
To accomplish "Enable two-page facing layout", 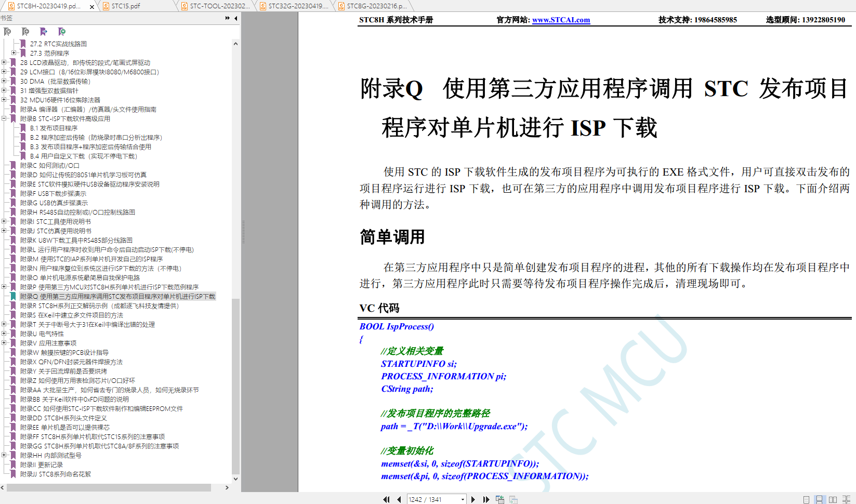I will tap(833, 499).
